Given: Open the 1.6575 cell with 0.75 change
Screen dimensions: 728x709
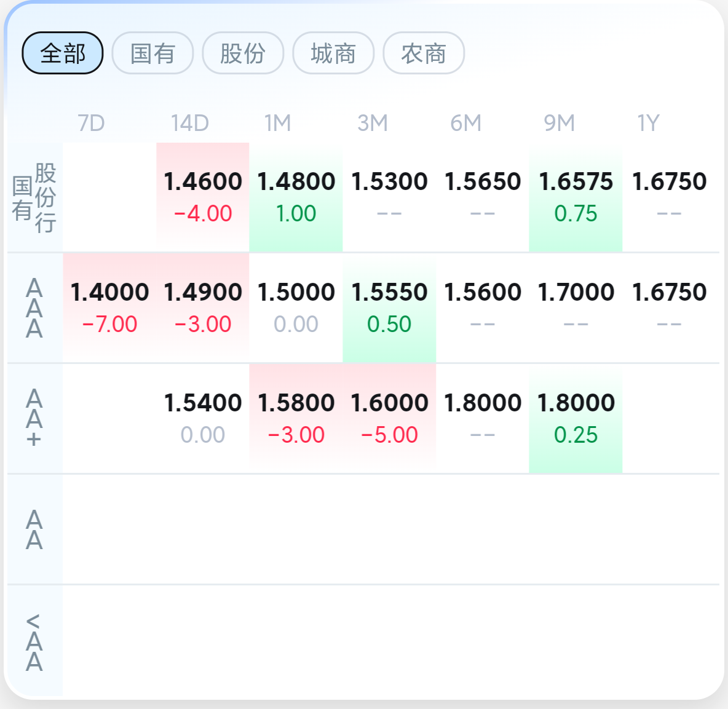Looking at the screenshot, I should point(576,197).
